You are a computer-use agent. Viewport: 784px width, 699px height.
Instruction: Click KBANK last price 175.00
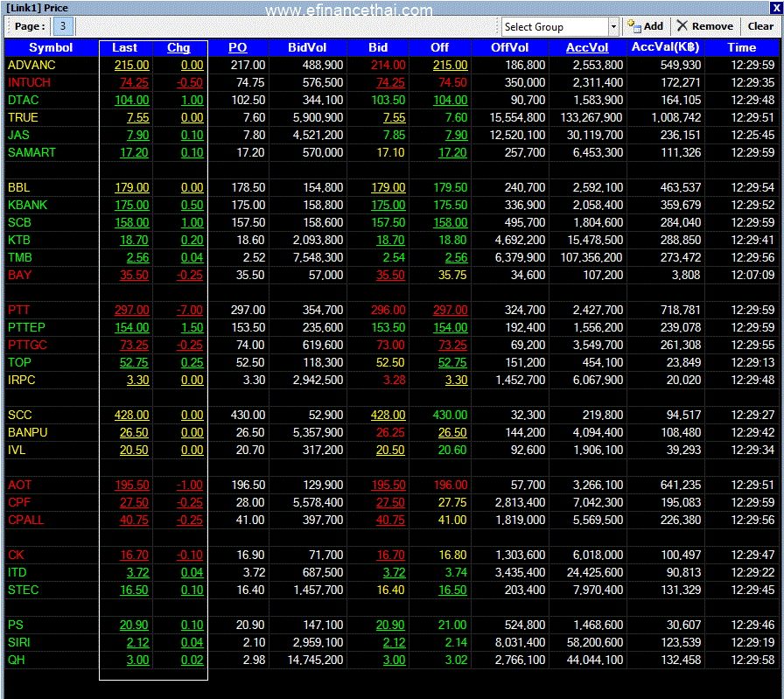click(x=132, y=205)
